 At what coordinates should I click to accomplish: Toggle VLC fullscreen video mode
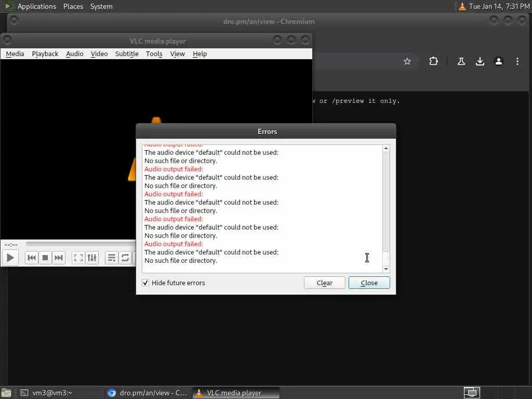pos(78,258)
